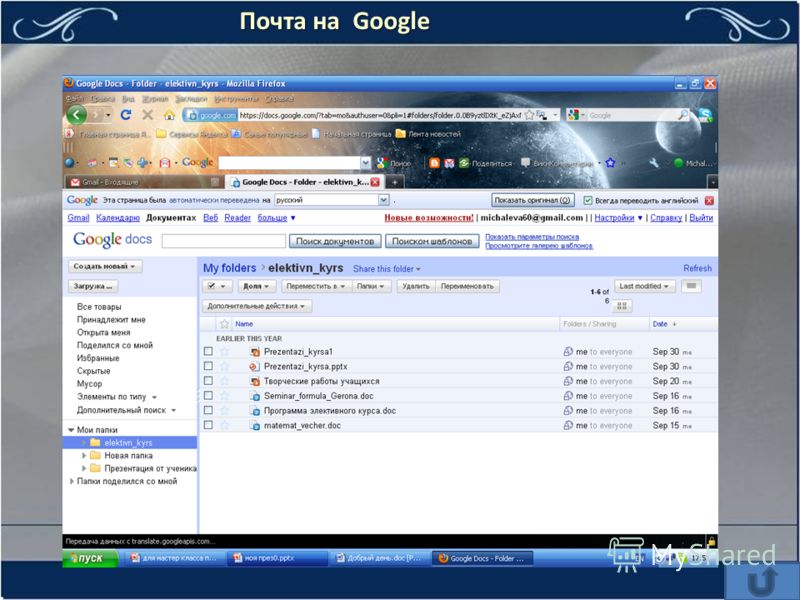The width and height of the screenshot is (800, 600).
Task: Bookmark this page with the address bar star
Action: click(530, 115)
